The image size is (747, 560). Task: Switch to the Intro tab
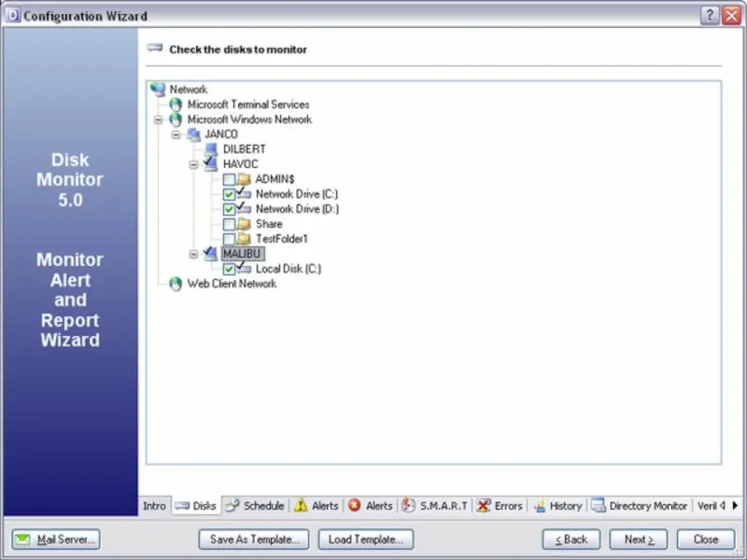[x=154, y=506]
